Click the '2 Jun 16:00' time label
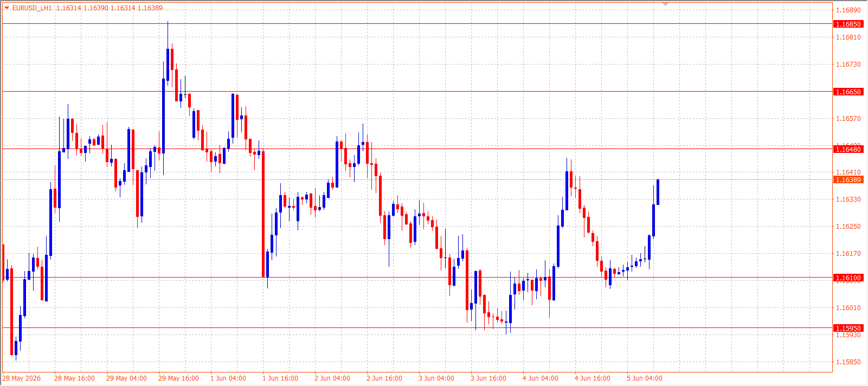The image size is (868, 386). click(x=384, y=378)
